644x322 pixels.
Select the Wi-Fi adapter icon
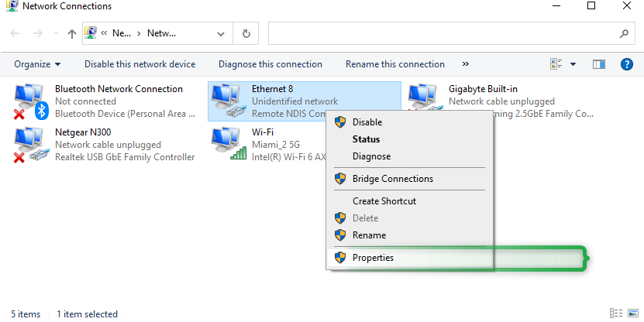229,144
